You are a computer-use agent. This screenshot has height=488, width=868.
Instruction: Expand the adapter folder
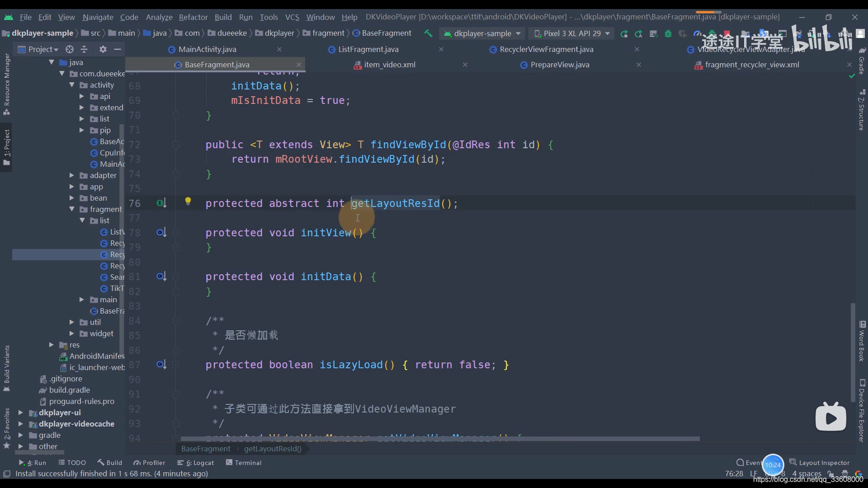click(x=72, y=175)
